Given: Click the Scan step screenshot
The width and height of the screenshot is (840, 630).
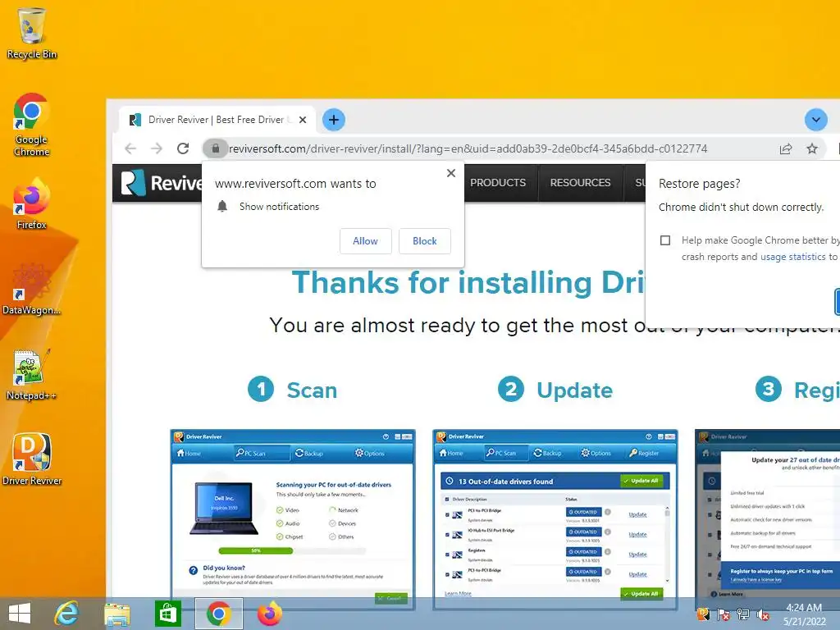Looking at the screenshot, I should point(293,518).
